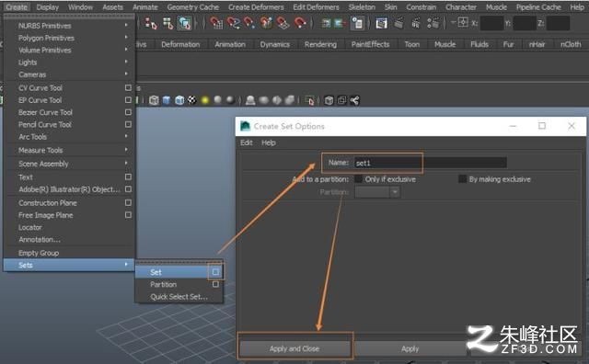589x364 pixels.
Task: Click the X coordinate input field
Action: point(491,23)
